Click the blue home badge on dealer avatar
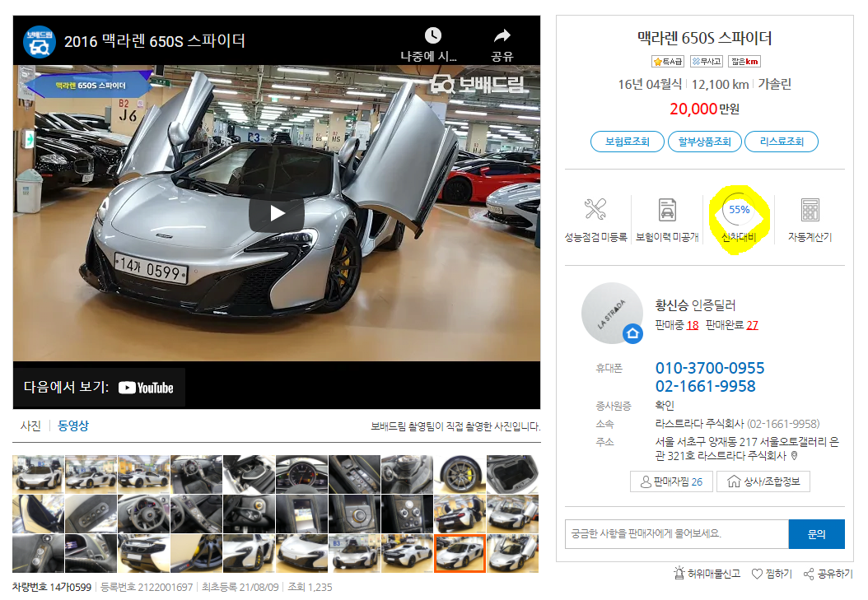This screenshot has height=600, width=868. point(632,333)
